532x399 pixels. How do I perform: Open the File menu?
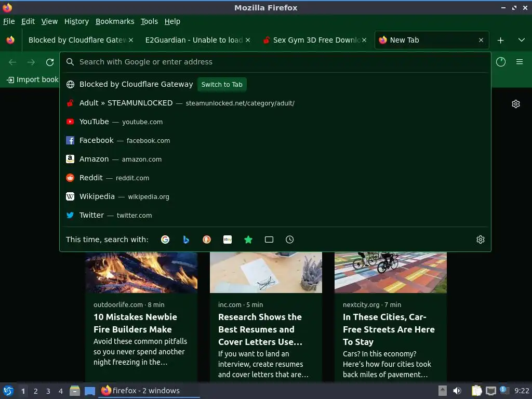tap(9, 21)
